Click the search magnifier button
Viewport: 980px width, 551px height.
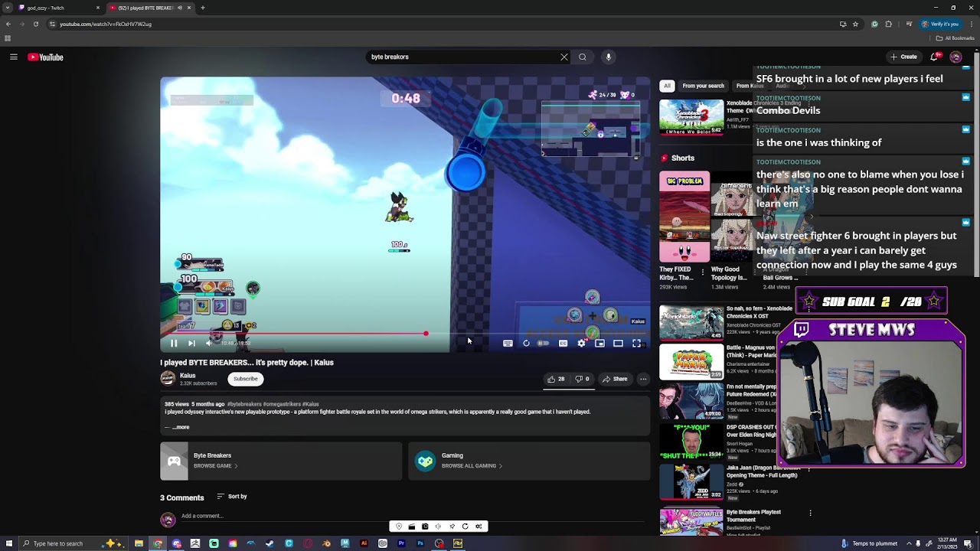[x=583, y=57]
